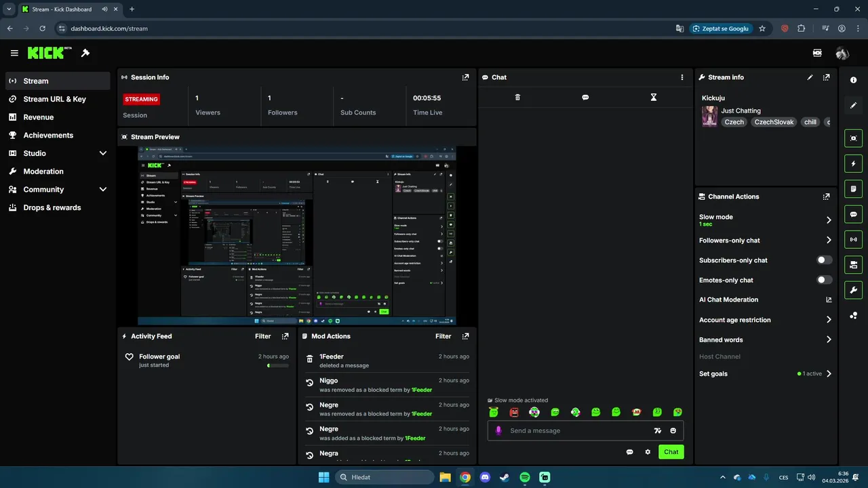The image size is (868, 488).
Task: Open the user avatar profile menu
Action: click(x=842, y=53)
